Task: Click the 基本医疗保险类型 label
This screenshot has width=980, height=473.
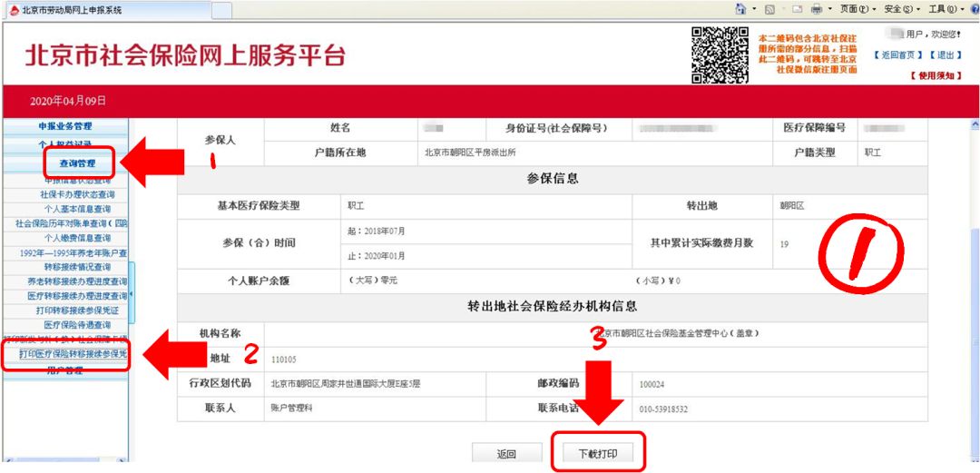Action: point(259,206)
